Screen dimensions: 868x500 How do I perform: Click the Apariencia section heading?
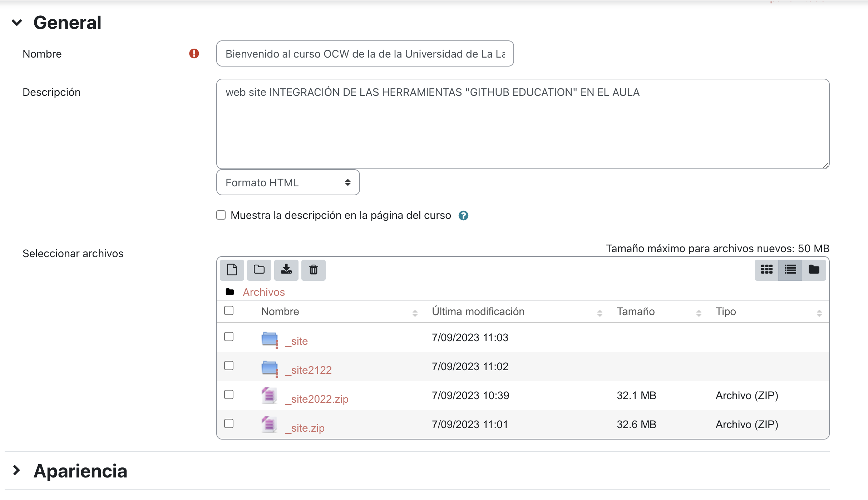click(x=80, y=471)
